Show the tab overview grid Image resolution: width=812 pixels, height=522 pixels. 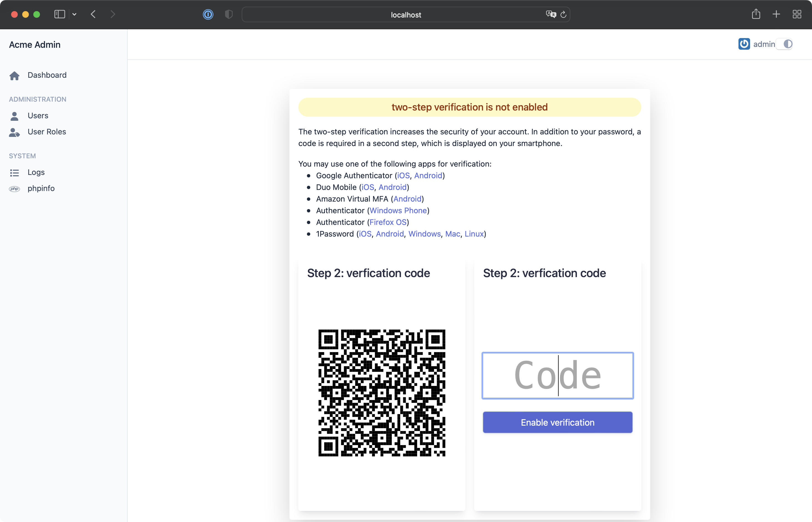pos(797,14)
